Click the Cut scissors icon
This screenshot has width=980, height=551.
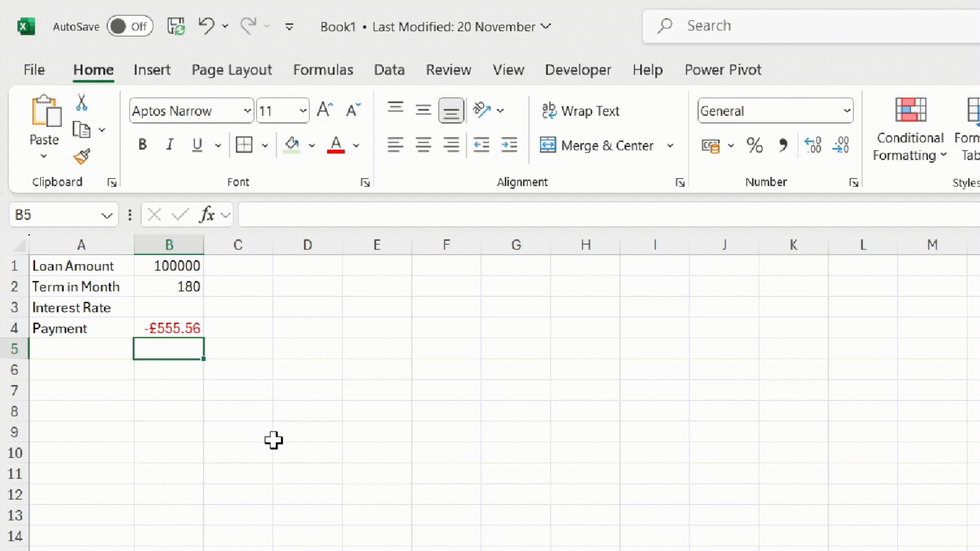point(81,103)
